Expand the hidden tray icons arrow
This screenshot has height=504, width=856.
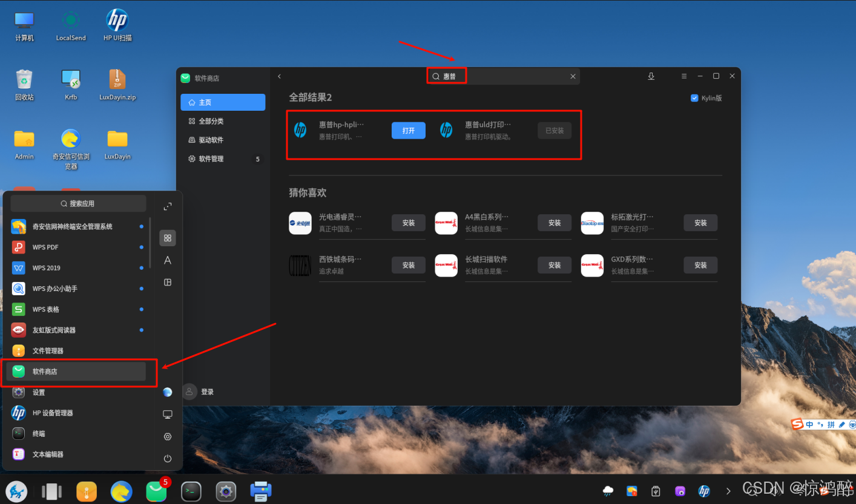pyautogui.click(x=728, y=491)
